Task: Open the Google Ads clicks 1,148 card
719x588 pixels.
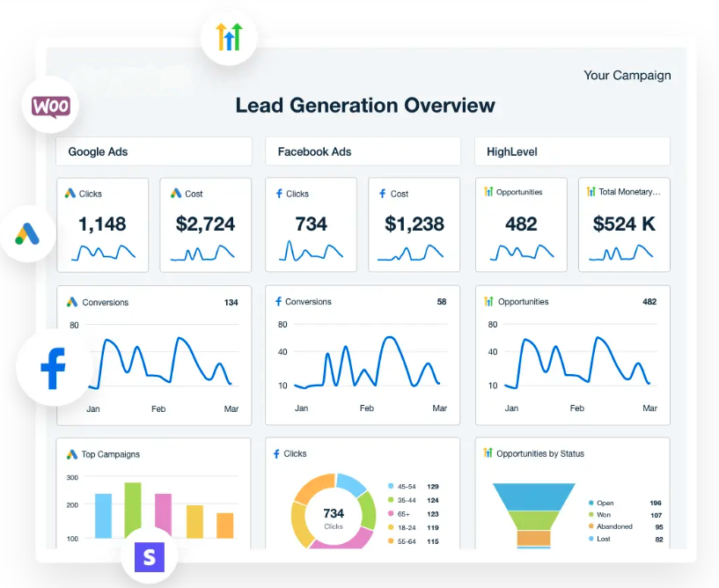Action: point(103,225)
